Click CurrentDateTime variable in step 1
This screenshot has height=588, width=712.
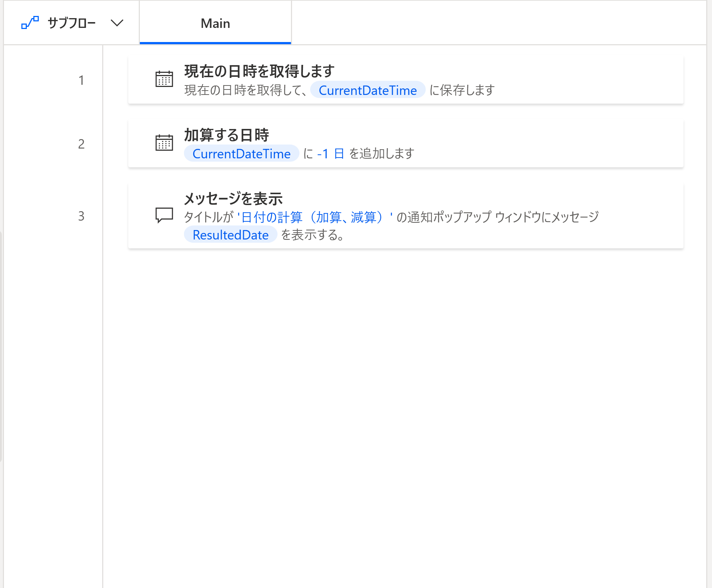368,90
